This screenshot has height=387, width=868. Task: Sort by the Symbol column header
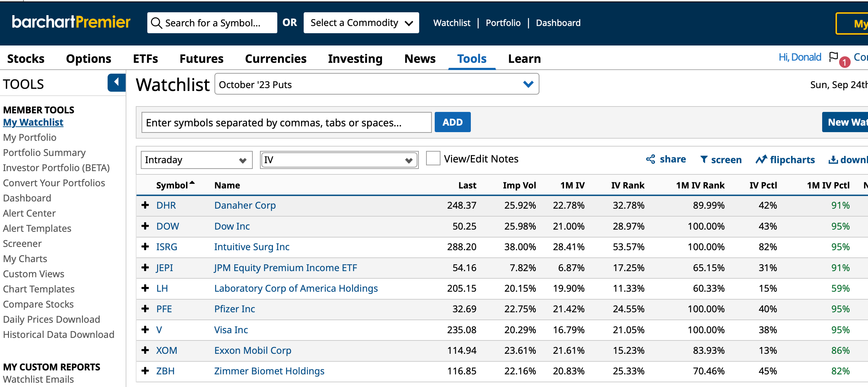click(175, 185)
